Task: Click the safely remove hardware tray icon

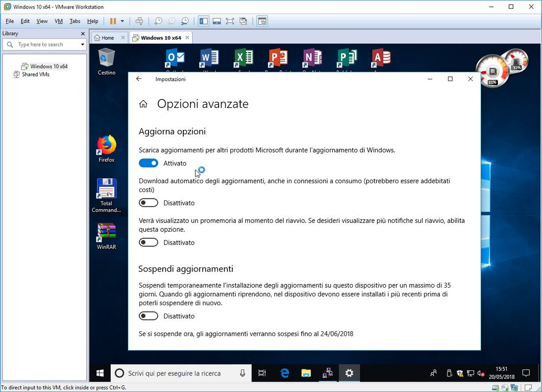Action: 449,373
